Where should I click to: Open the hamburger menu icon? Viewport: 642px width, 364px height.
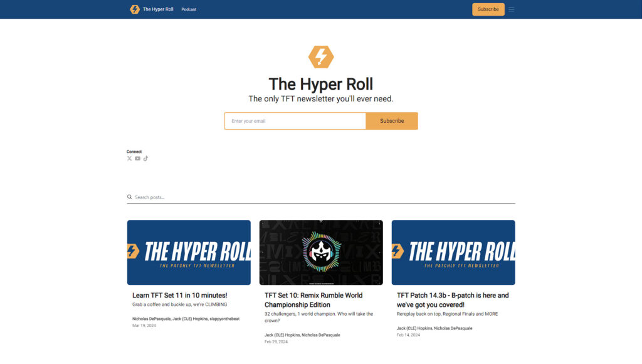point(511,9)
